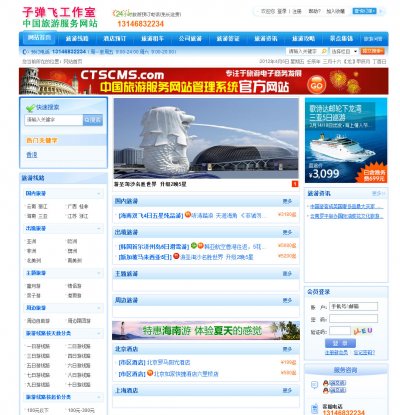Open the cruise ship ¥3,099 advertisement
This screenshot has width=400, height=415.
pyautogui.click(x=346, y=140)
